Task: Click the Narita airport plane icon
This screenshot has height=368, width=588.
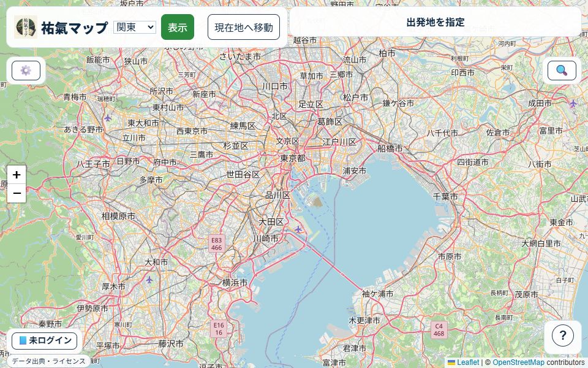Action: click(573, 103)
